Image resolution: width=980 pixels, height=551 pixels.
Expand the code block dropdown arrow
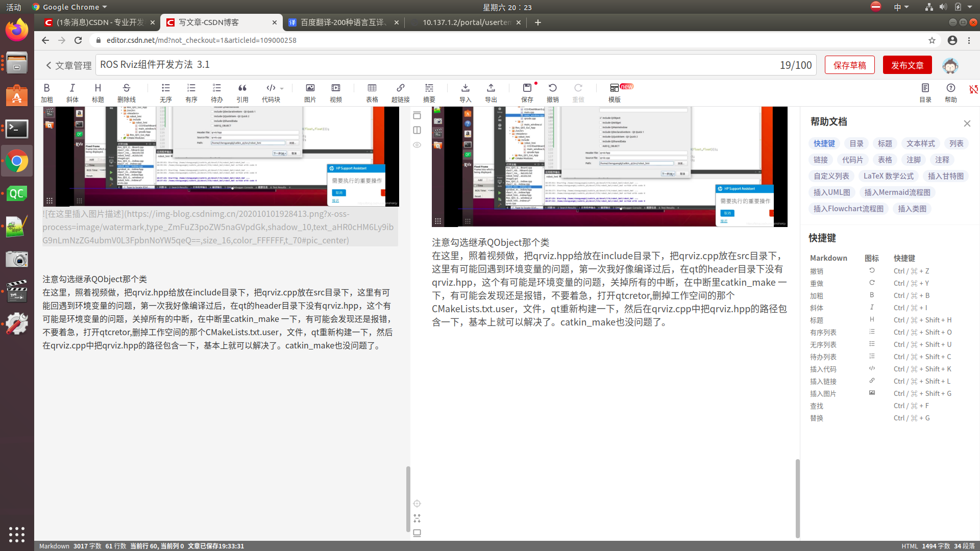pyautogui.click(x=282, y=89)
